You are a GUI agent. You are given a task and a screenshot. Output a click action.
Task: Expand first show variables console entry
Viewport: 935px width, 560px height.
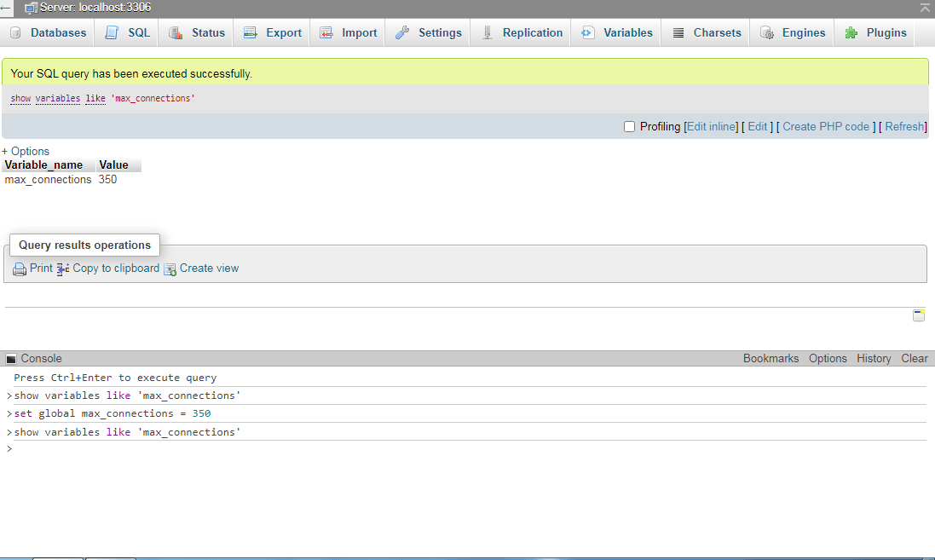pyautogui.click(x=9, y=395)
